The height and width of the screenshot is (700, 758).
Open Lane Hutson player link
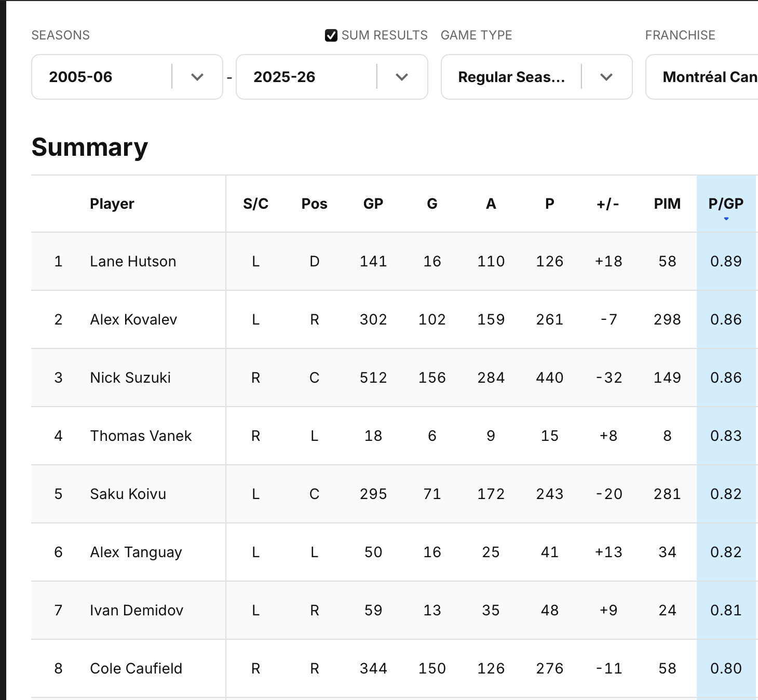pos(133,261)
